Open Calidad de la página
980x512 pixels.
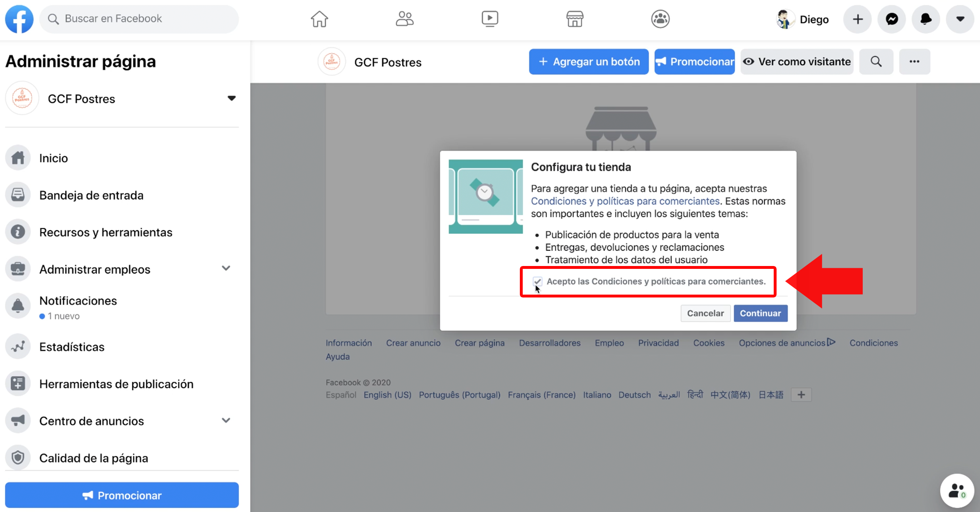click(122, 458)
